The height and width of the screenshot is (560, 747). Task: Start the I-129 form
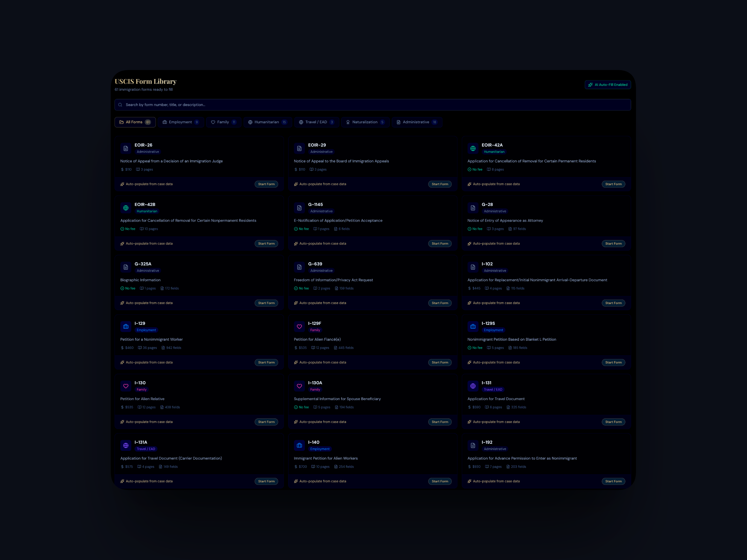(266, 362)
